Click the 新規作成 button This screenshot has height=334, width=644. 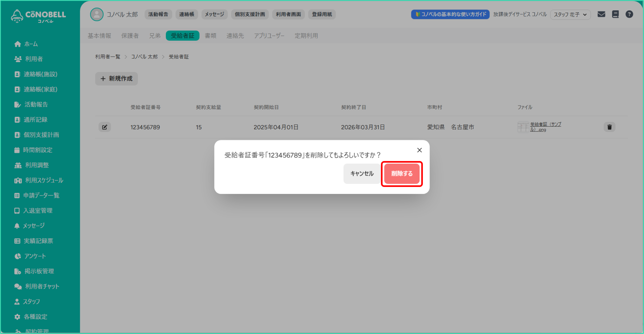[x=116, y=79]
